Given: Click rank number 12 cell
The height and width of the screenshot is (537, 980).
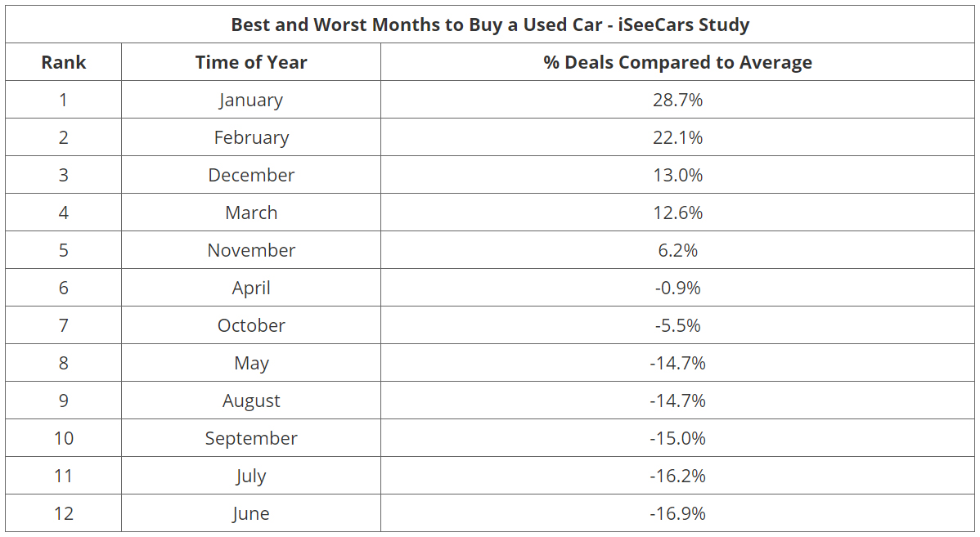Looking at the screenshot, I should click(64, 513).
